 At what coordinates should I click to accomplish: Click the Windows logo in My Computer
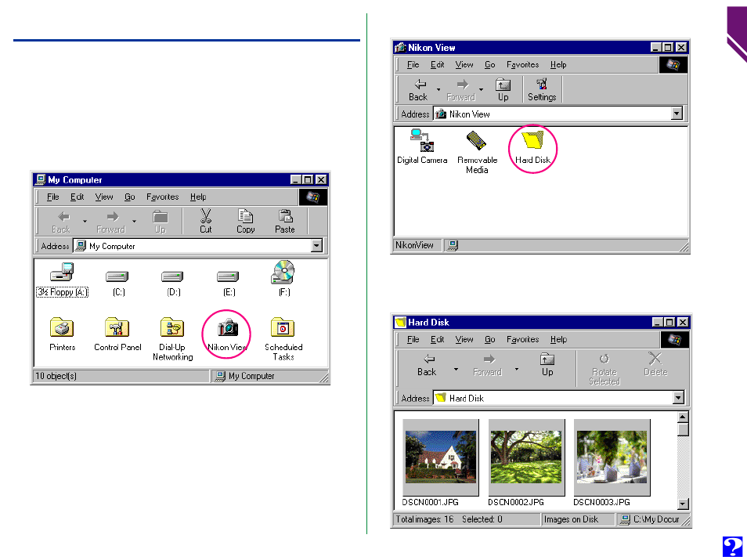coord(312,197)
